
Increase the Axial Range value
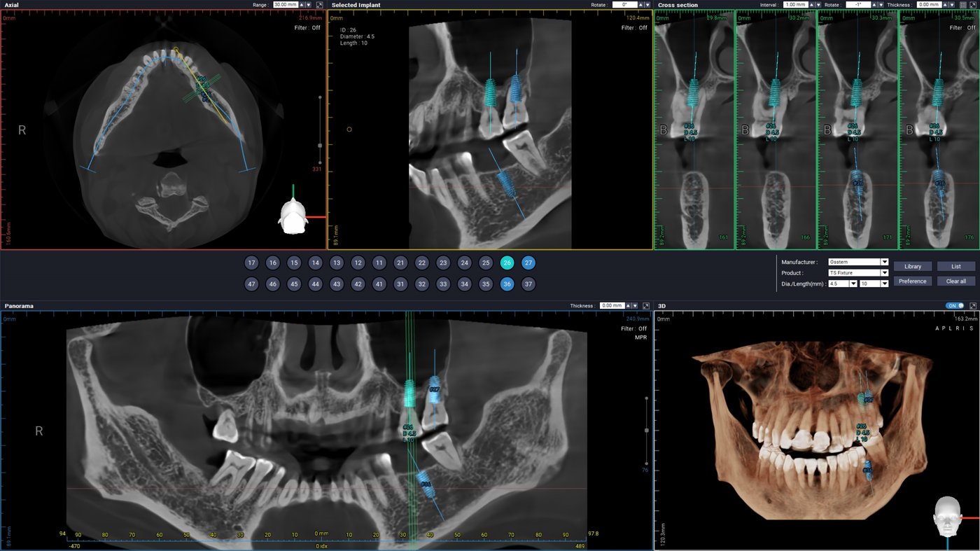tap(302, 4)
